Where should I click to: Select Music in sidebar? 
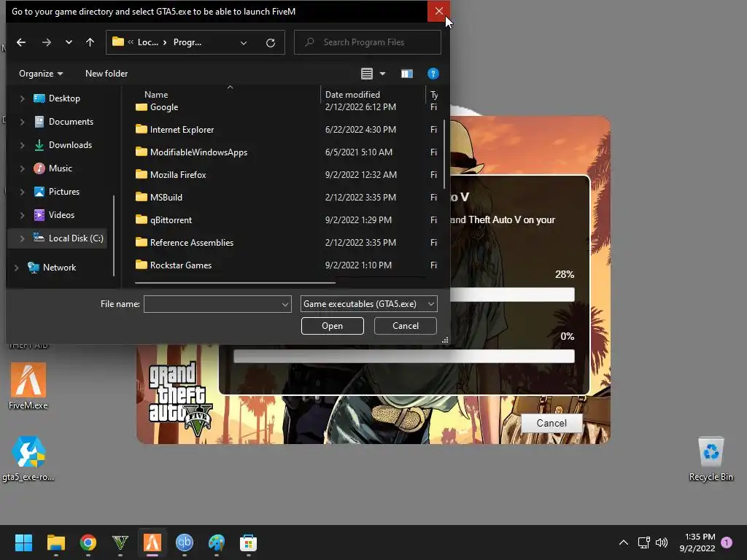pos(53,168)
